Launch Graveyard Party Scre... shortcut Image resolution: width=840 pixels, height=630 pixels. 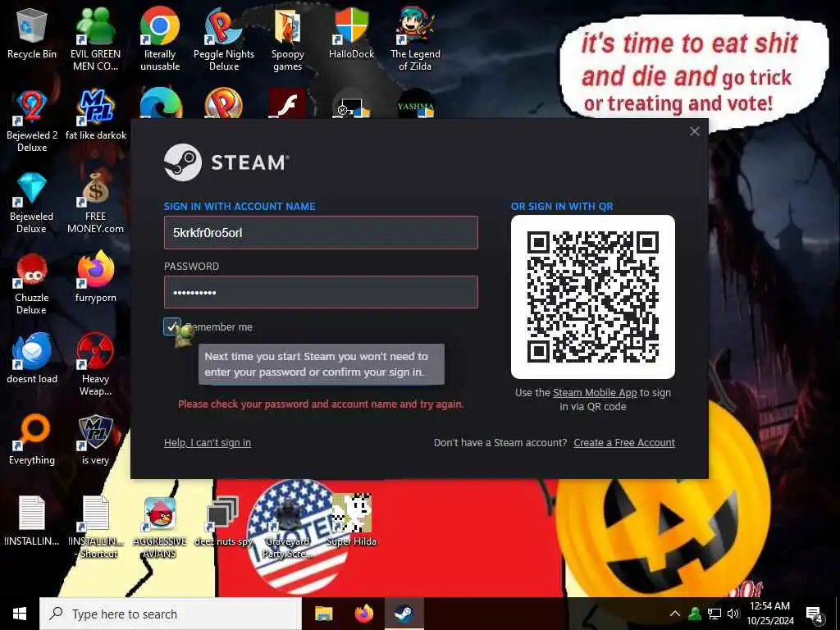coord(288,527)
